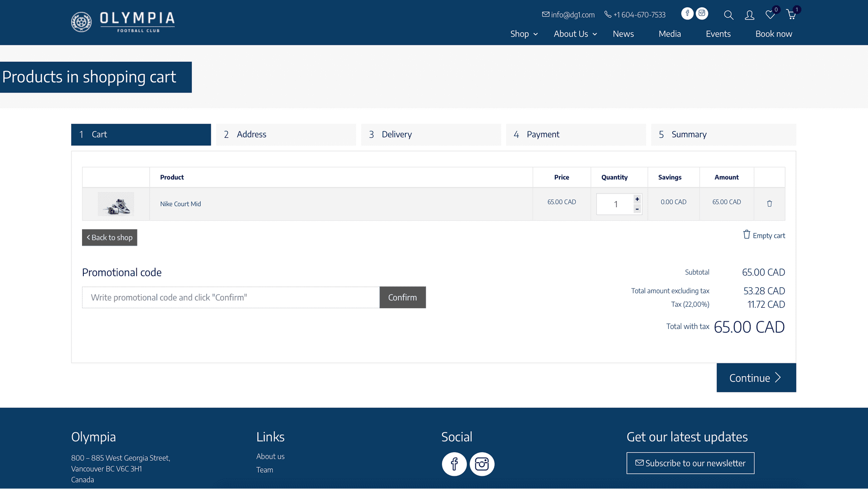
Task: Click the footer Instagram icon
Action: [482, 464]
